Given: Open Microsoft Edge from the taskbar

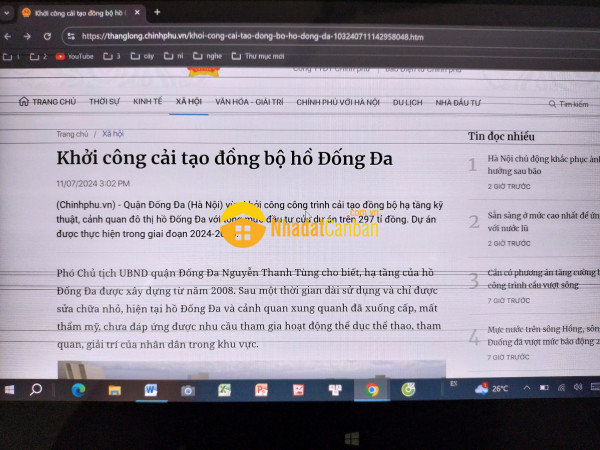Looking at the screenshot, I should click(79, 389).
